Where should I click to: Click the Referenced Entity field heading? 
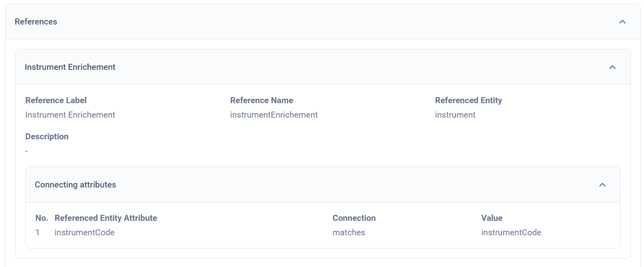[x=468, y=100]
